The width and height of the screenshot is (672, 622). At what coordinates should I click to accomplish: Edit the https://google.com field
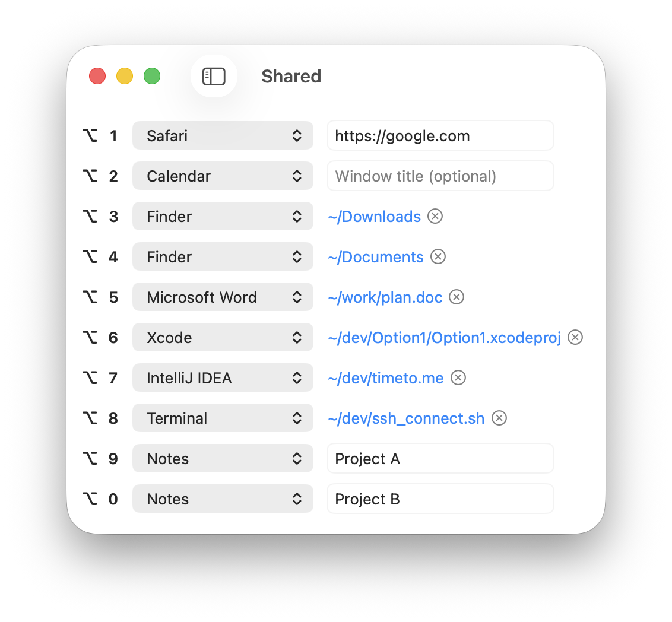pos(440,136)
